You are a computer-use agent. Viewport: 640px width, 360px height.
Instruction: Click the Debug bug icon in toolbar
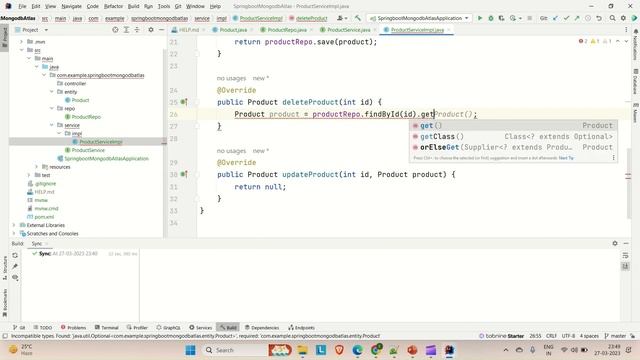point(491,18)
